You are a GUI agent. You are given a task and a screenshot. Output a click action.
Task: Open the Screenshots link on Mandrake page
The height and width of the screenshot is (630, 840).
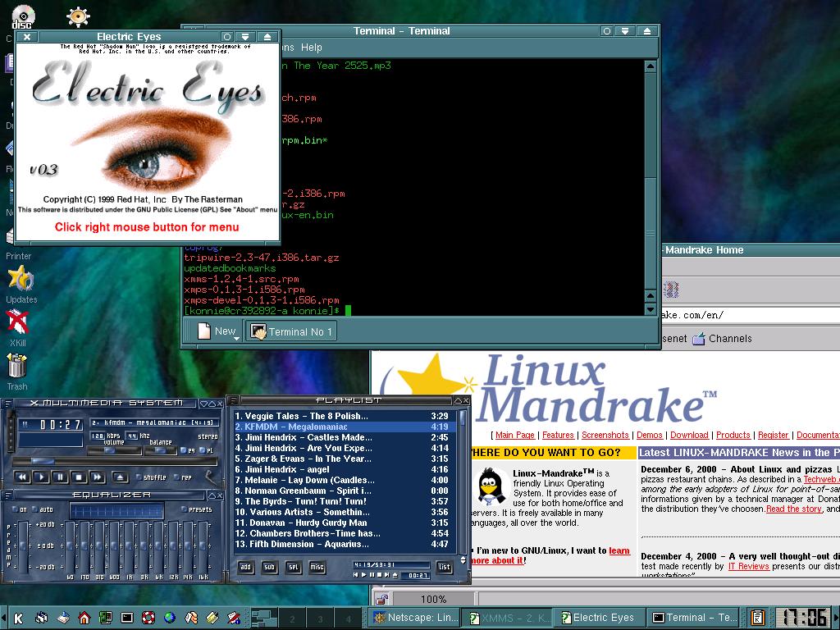[605, 435]
